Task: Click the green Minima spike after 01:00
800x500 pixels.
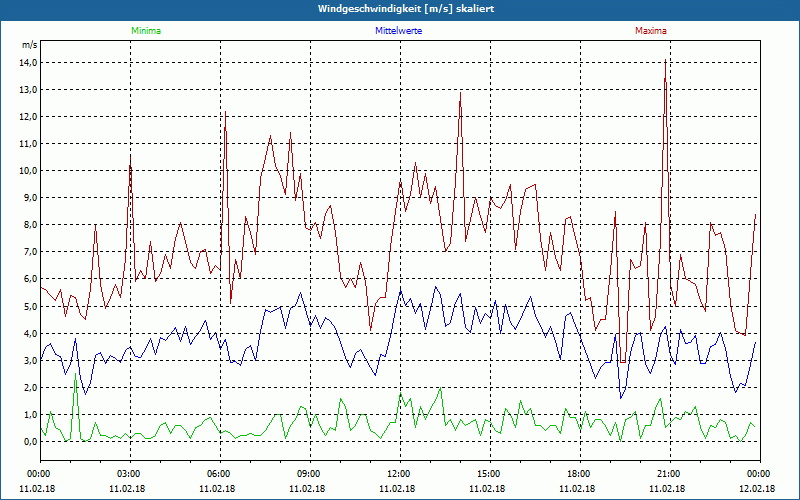Action: pos(76,374)
